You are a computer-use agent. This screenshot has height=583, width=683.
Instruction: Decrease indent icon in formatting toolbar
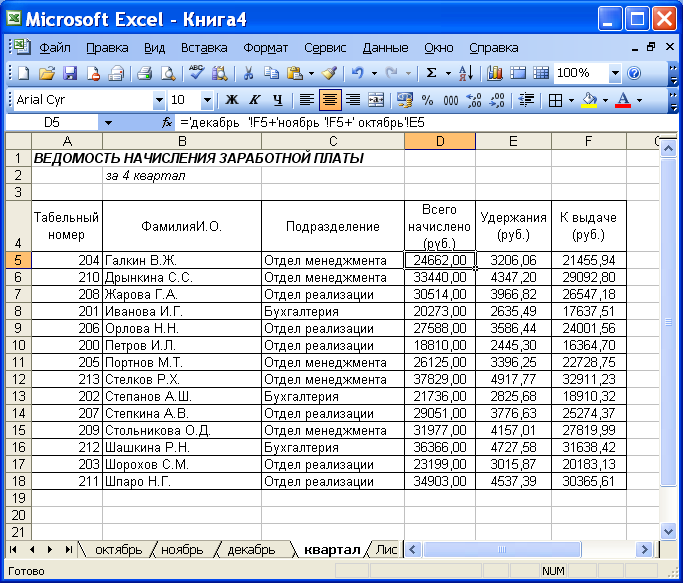pyautogui.click(x=526, y=101)
